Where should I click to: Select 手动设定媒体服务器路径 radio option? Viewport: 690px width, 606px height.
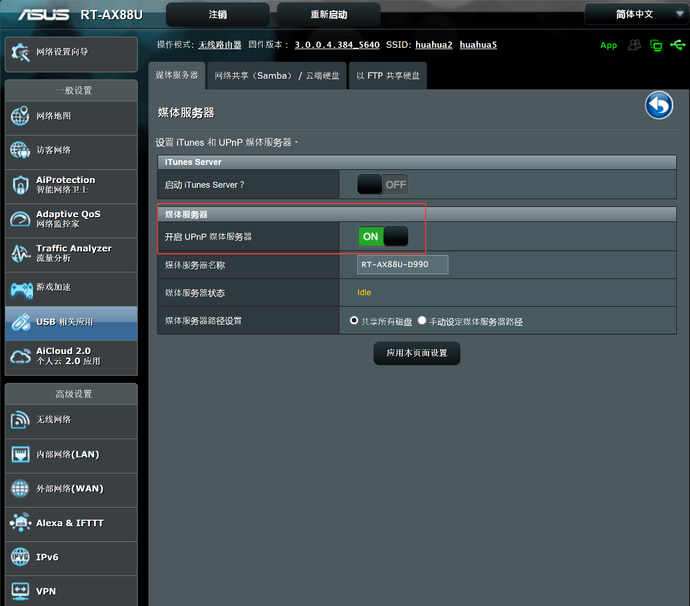[422, 321]
